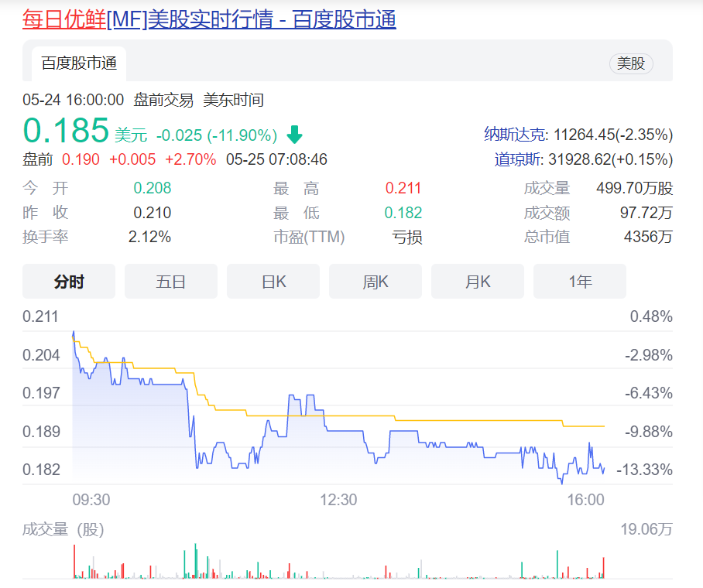Image resolution: width=703 pixels, height=588 pixels.
Task: Click the 0.197 price axis label
Action: pos(41,393)
